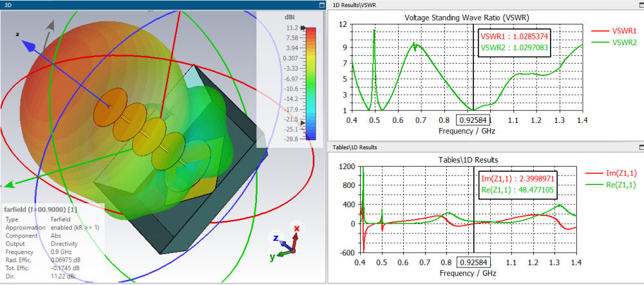Click the 0.92584 marker label in the impedance plot
The image size is (644, 285).
475,262
